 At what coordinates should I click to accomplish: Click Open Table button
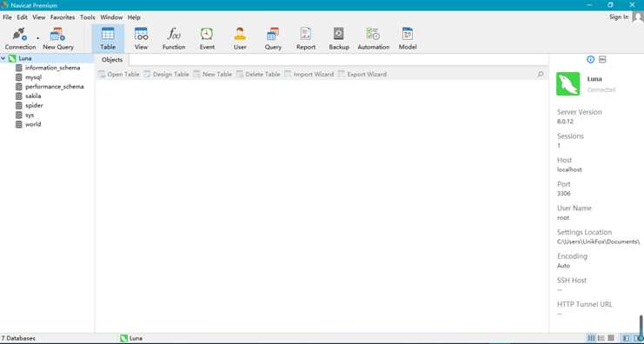point(119,75)
